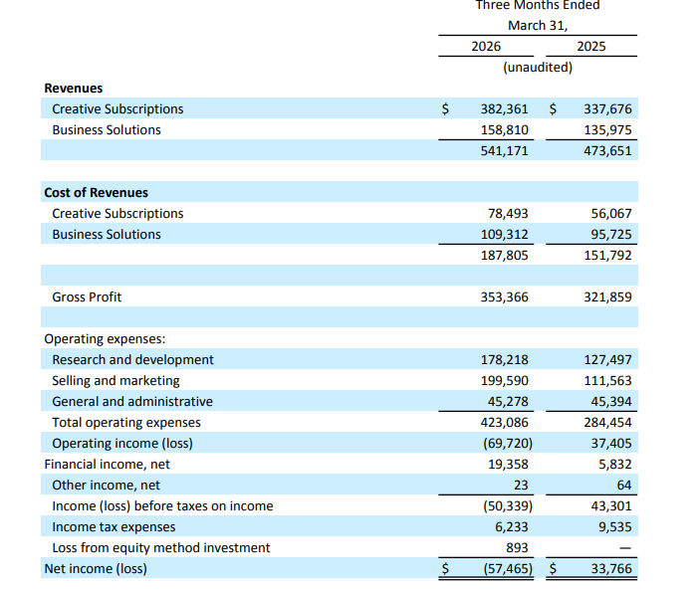Click the 2025 column header

click(x=591, y=47)
